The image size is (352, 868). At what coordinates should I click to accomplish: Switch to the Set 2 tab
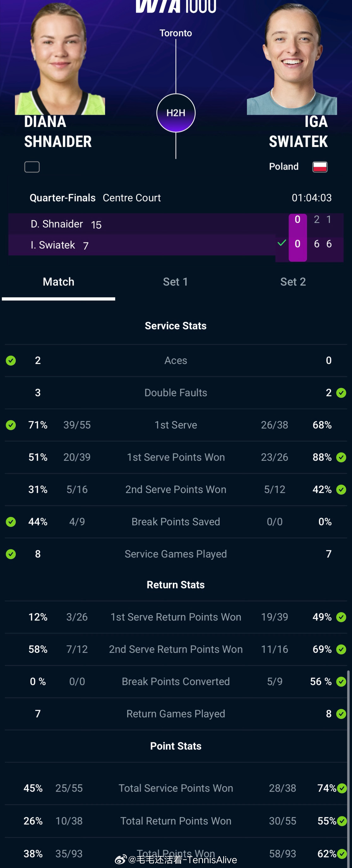coord(293,282)
